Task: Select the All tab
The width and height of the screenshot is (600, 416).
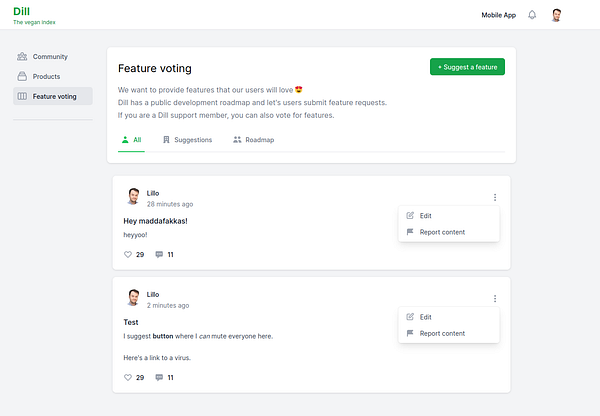Action: click(x=131, y=140)
